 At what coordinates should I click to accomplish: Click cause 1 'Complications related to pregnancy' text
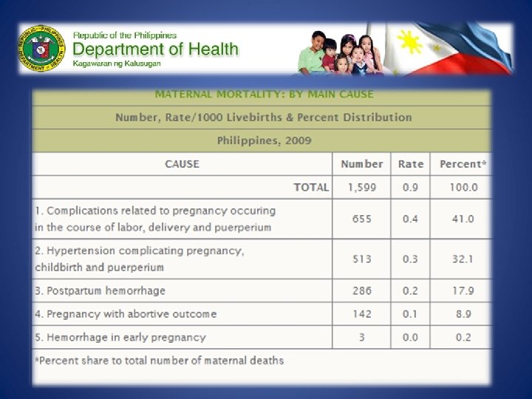(155, 219)
